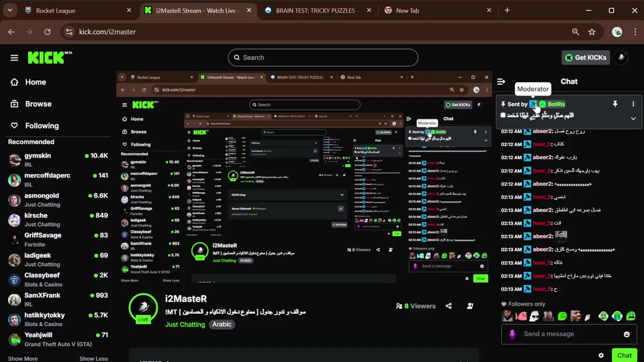Collapse the chat panel with the arrow icon
Image resolution: width=644 pixels, height=362 pixels.
[x=501, y=81]
